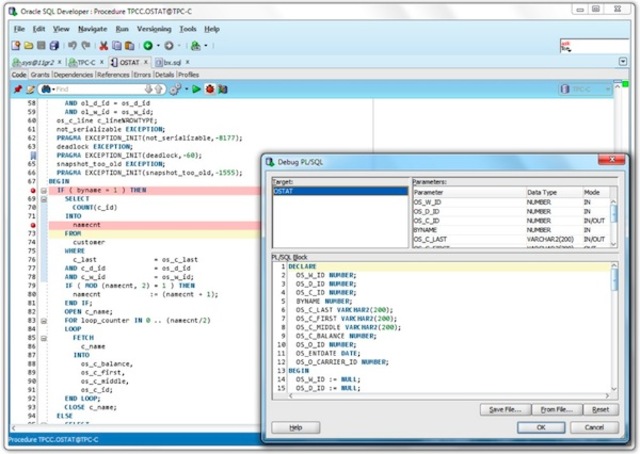The width and height of the screenshot is (640, 454).
Task: Select OSTAT in the Target list
Action: tap(340, 191)
